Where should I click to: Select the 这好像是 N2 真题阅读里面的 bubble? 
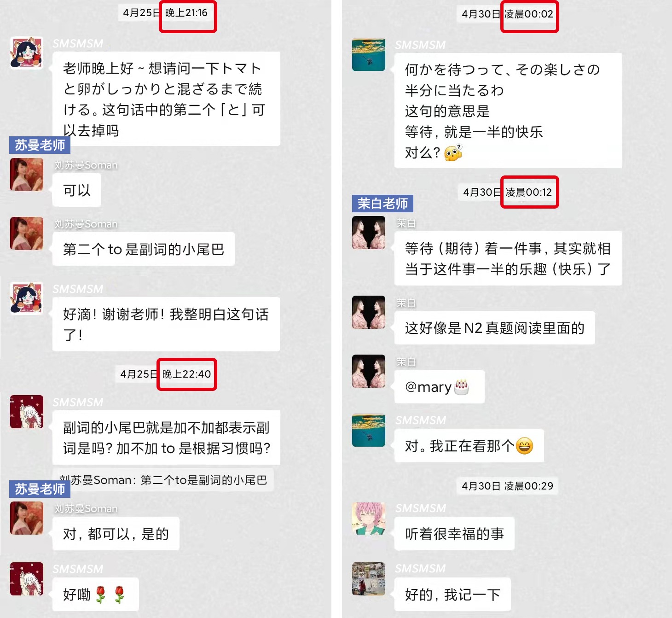(495, 328)
